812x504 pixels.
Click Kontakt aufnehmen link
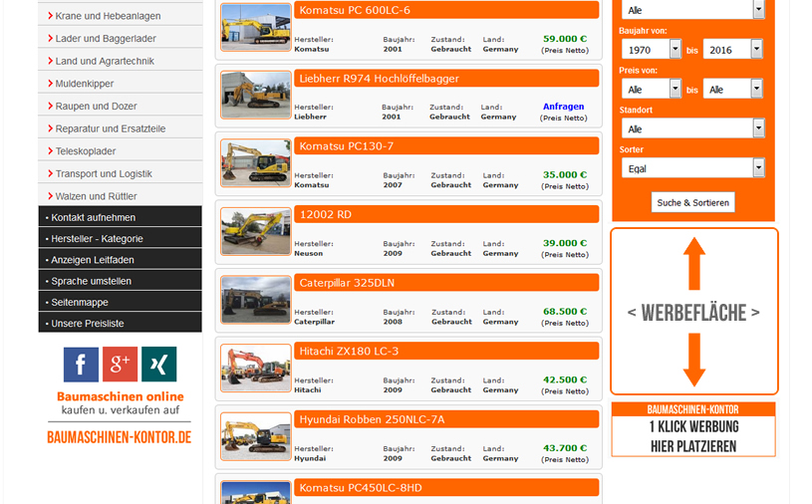coord(121,217)
